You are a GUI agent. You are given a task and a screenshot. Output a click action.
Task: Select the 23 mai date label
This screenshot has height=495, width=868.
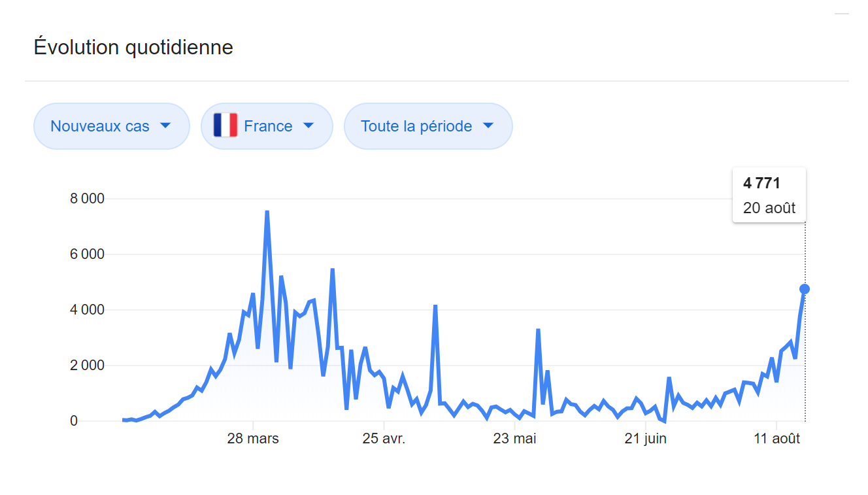tap(514, 439)
